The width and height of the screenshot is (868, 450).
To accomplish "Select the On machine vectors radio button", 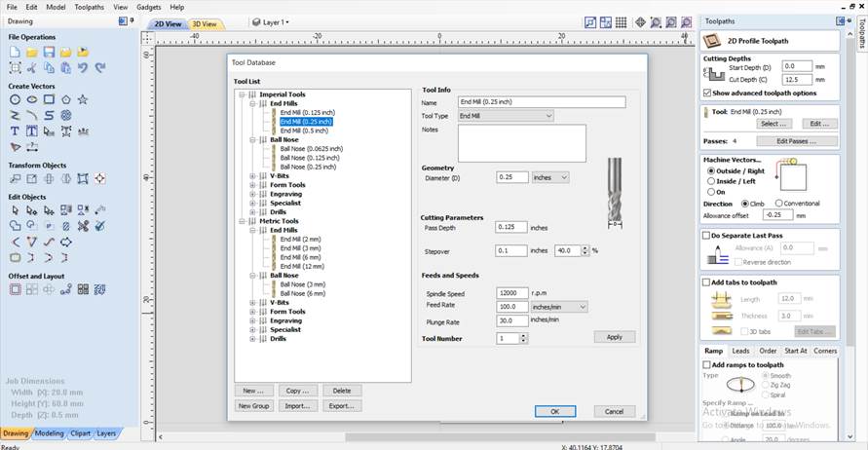I will pos(711,192).
